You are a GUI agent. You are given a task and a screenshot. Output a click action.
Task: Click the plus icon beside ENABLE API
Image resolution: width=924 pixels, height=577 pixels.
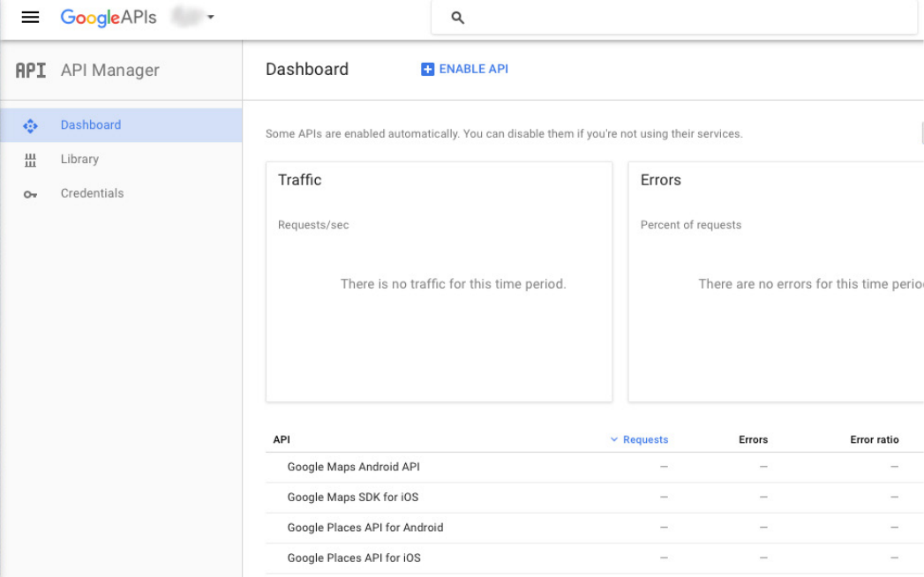[x=427, y=70]
